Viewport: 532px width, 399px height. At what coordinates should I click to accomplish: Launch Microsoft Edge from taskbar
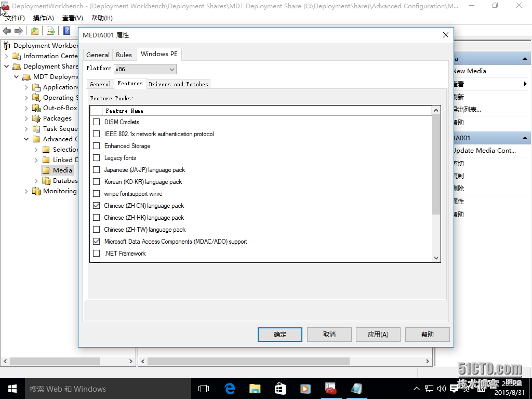coord(230,389)
